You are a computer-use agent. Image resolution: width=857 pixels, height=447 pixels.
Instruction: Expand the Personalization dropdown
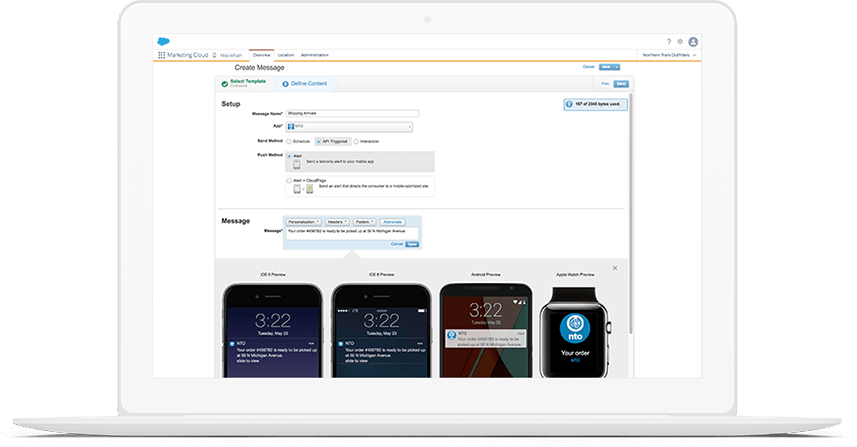(x=304, y=222)
